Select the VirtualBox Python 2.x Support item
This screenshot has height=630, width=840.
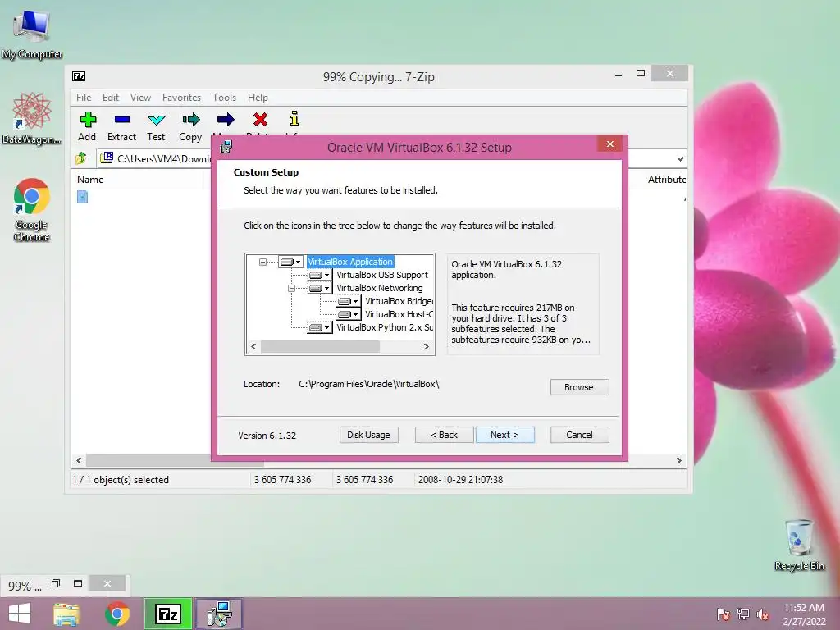pos(385,327)
